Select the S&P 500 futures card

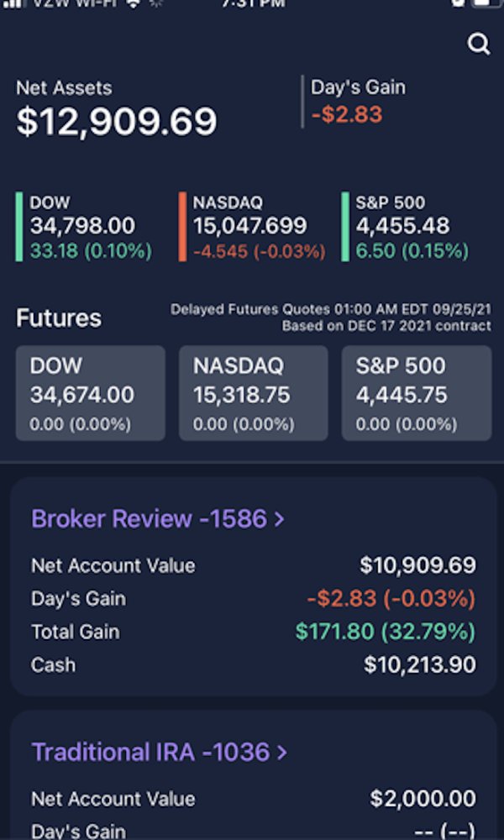tap(416, 393)
